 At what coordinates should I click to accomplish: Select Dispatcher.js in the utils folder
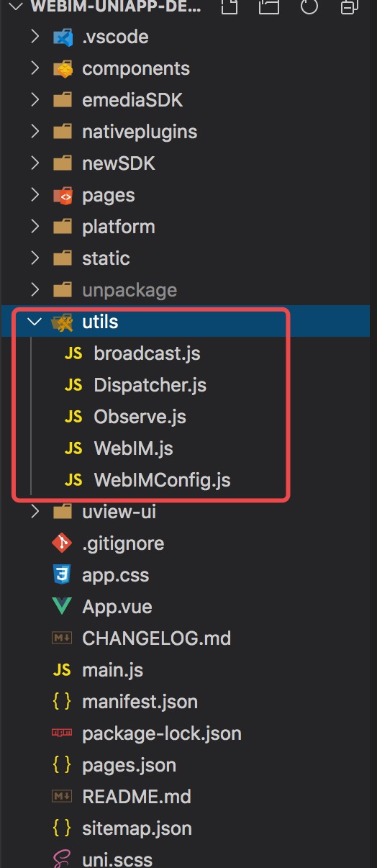(x=150, y=385)
